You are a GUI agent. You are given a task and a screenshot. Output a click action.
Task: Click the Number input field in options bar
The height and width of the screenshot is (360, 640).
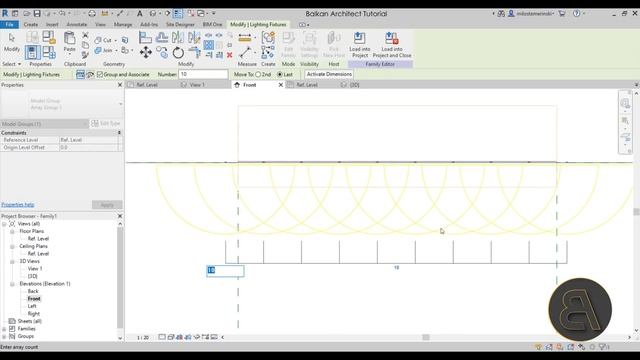203,74
